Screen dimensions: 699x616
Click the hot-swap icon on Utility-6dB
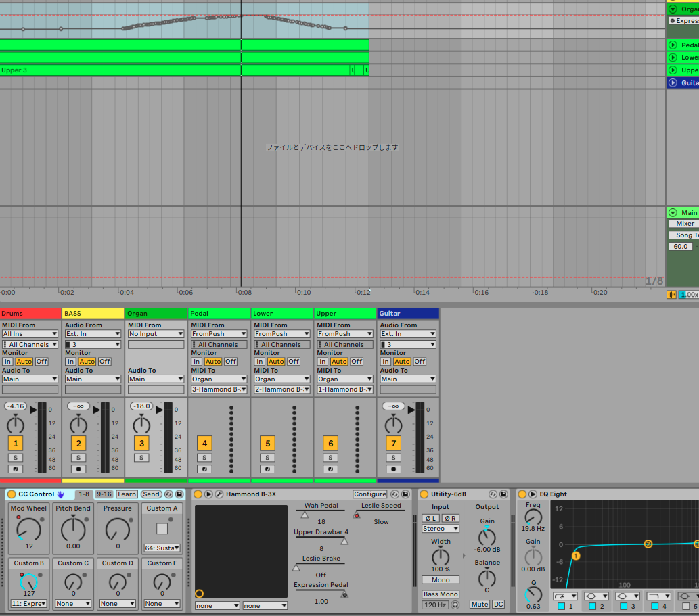pyautogui.click(x=493, y=494)
